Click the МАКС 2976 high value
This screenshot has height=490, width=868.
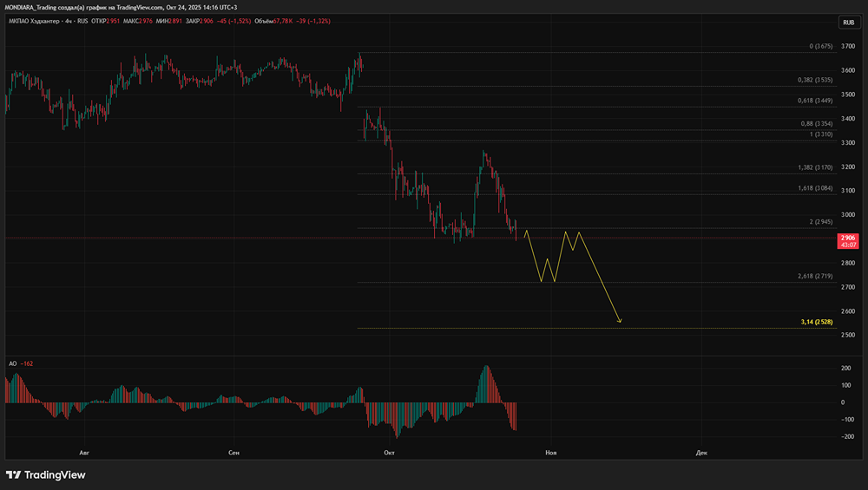tap(138, 21)
